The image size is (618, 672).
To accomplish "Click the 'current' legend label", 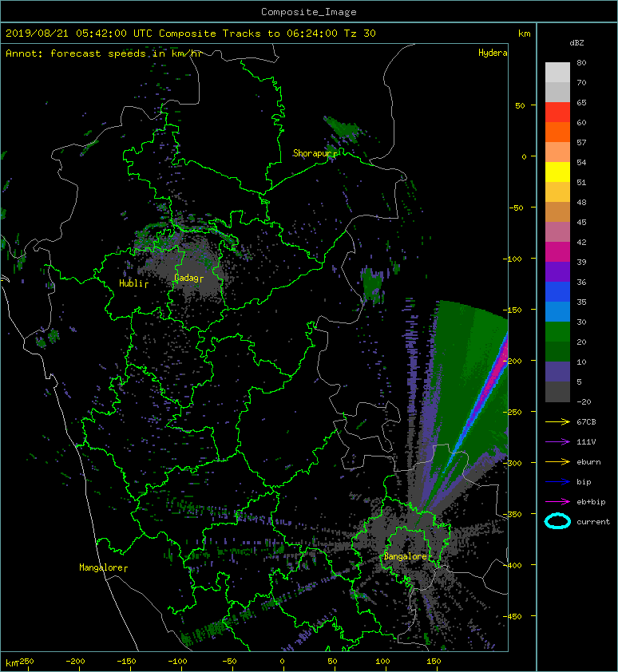I will click(593, 522).
